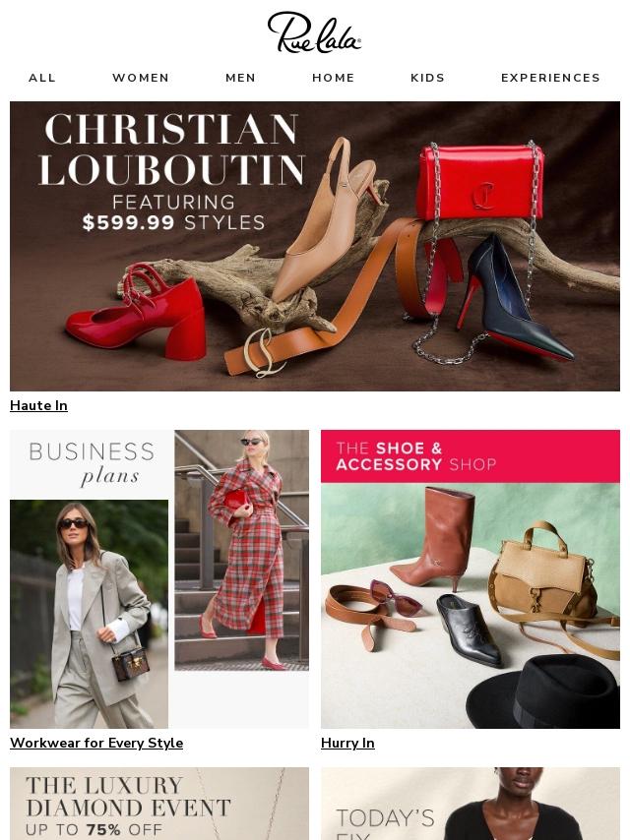Image resolution: width=630 pixels, height=840 pixels.
Task: Click the Hurry In link
Action: (347, 743)
